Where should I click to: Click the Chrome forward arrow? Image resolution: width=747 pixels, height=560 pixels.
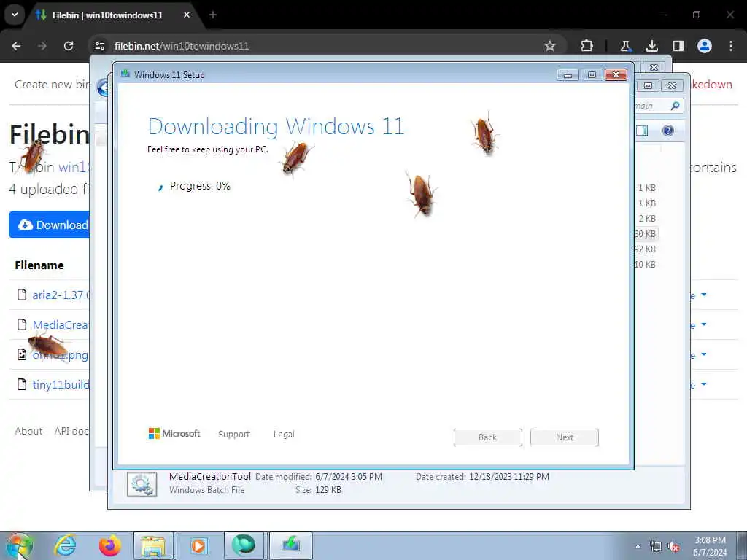tap(42, 46)
